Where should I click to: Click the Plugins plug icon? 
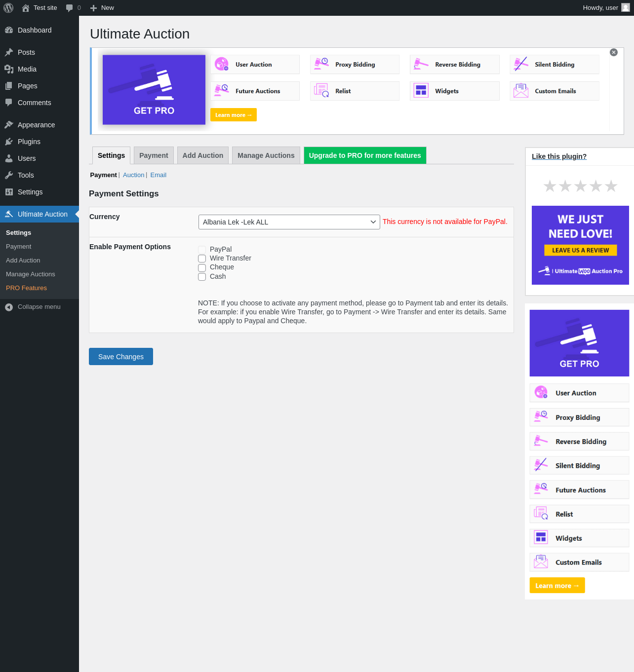tap(9, 142)
